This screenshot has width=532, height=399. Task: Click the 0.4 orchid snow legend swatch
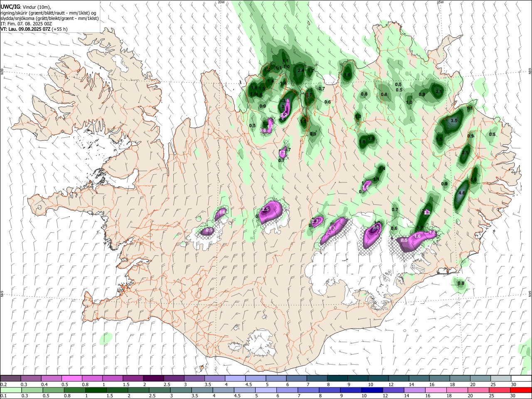point(51,379)
